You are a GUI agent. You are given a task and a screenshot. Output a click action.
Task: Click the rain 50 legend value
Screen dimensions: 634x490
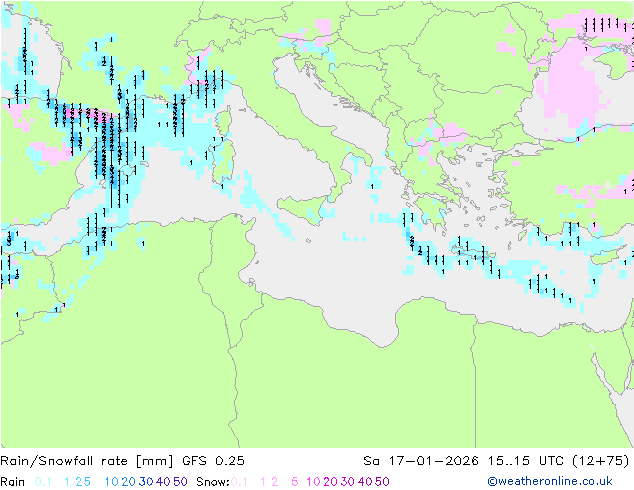pyautogui.click(x=180, y=482)
